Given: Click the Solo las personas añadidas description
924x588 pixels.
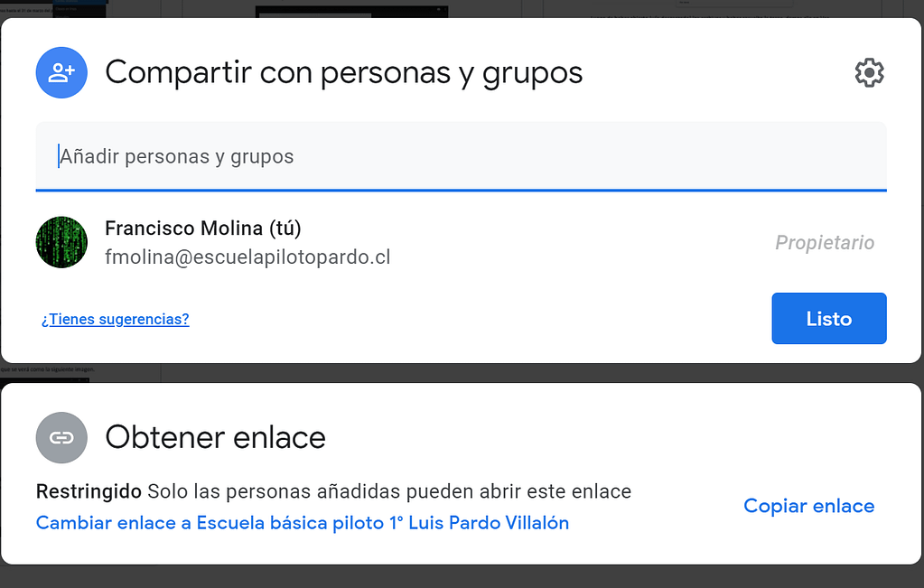Looking at the screenshot, I should point(389,491).
